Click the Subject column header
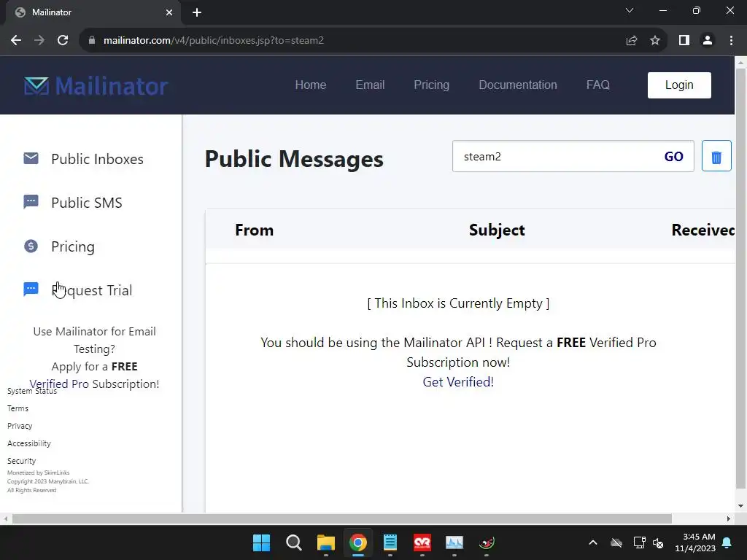 [x=497, y=230]
